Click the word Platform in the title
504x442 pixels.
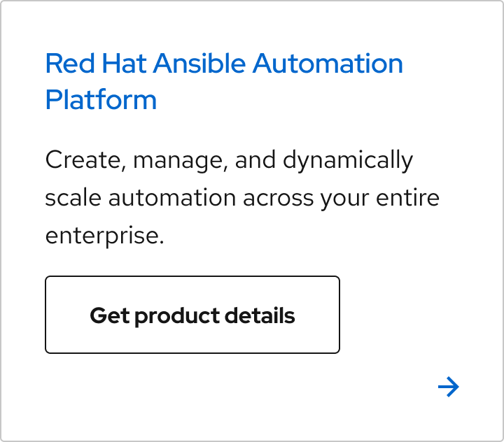101,100
